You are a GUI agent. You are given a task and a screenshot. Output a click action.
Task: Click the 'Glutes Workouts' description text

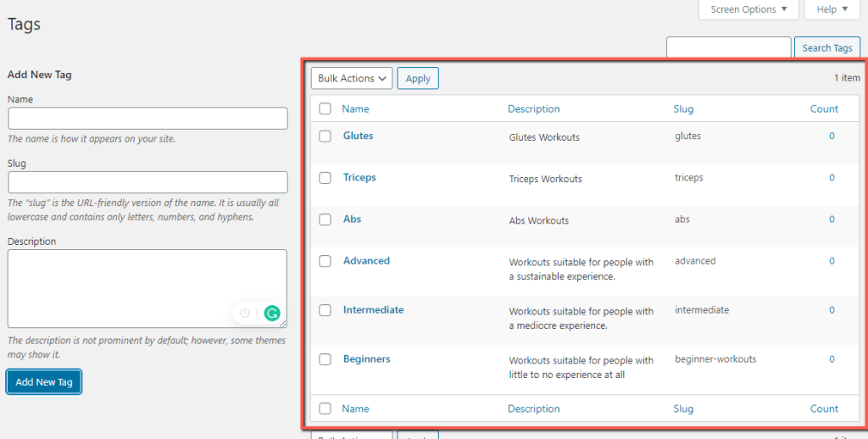[x=544, y=137]
